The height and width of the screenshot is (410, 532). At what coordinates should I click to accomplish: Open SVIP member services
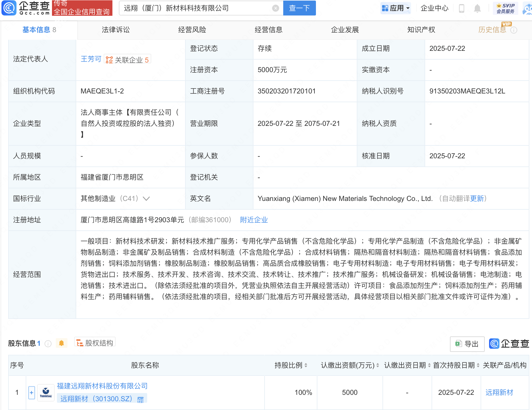(x=505, y=8)
